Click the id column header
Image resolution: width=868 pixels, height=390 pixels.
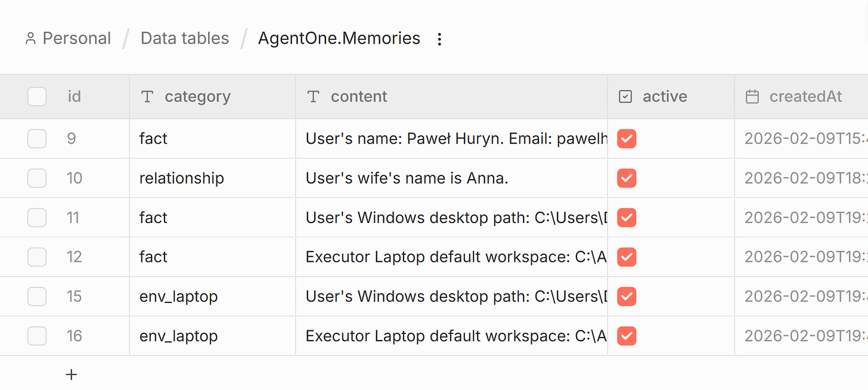(x=74, y=96)
